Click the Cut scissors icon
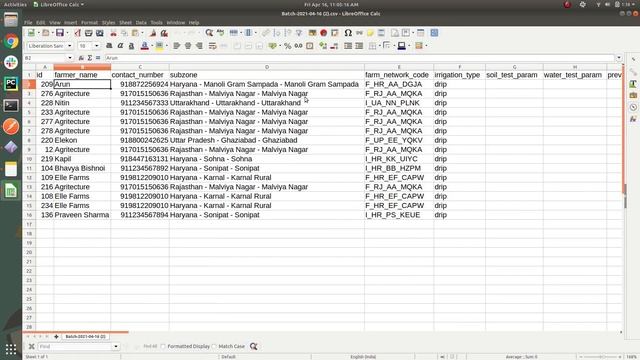The image size is (640, 360). (x=113, y=33)
